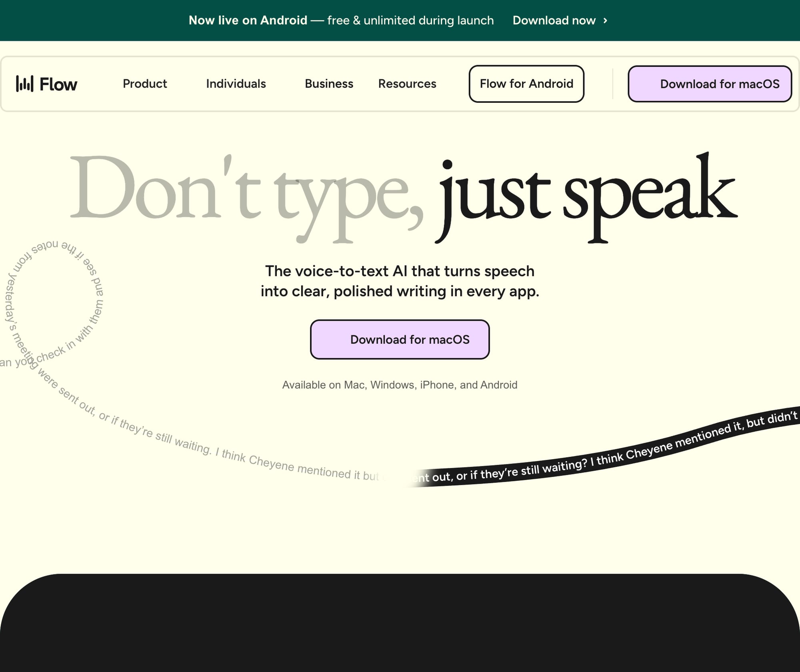Screen dimensions: 800x672
Task: Select Product in the navigation bar
Action: pos(144,84)
